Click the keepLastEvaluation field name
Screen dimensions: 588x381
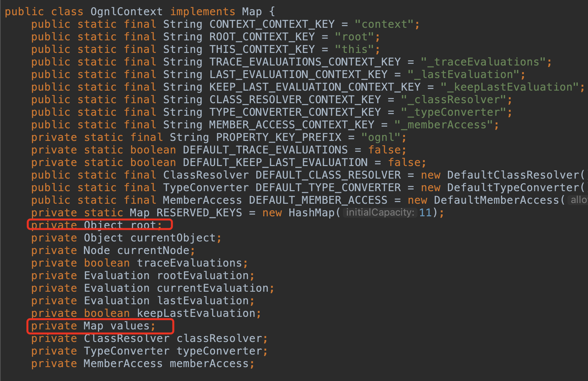(x=196, y=313)
